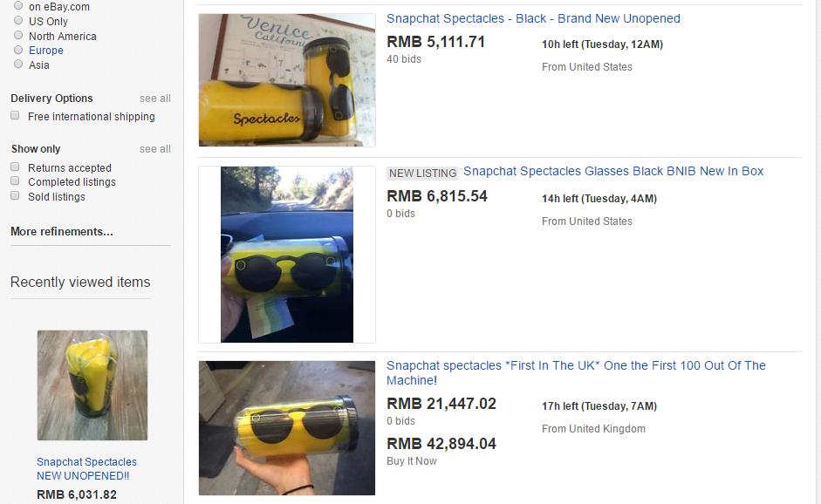
Task: Open recently viewed Snapchat Spectacles NEW UNOPENED link
Action: [x=86, y=469]
